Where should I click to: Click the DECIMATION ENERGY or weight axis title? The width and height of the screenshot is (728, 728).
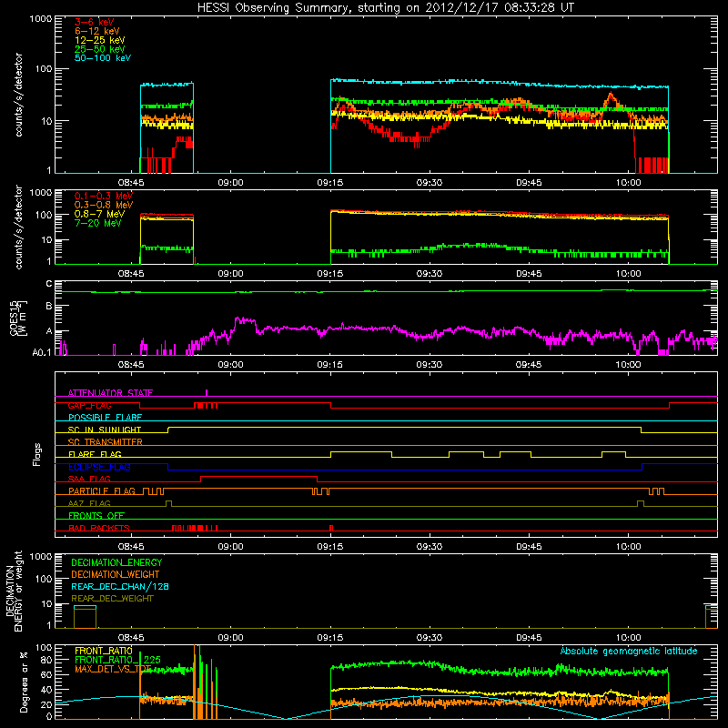[x=14, y=591]
